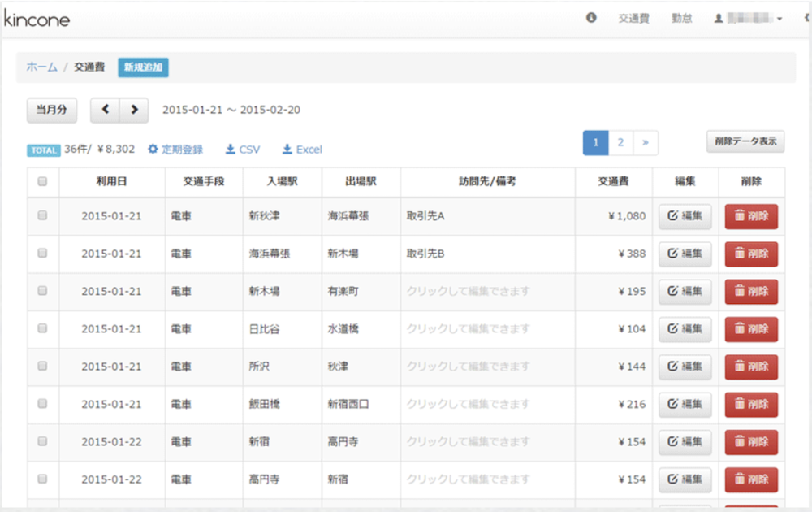Open the 勤怠 menu item
This screenshot has height=512, width=812.
click(x=681, y=19)
